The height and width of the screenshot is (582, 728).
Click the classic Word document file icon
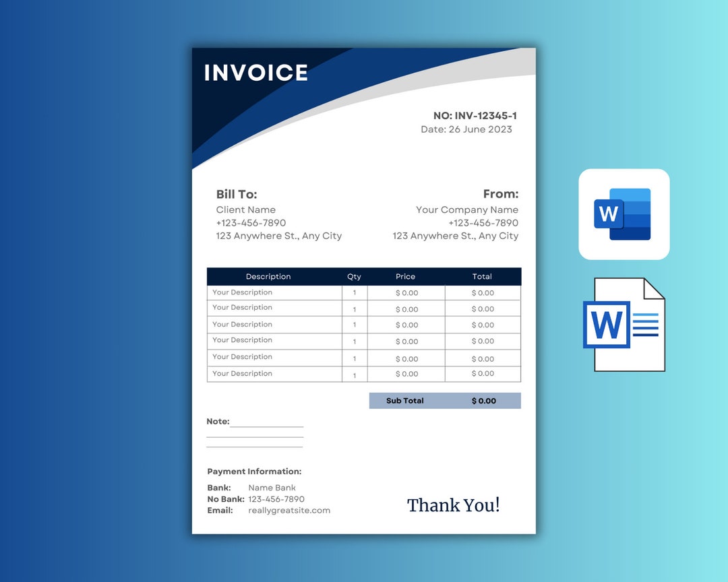click(x=622, y=325)
